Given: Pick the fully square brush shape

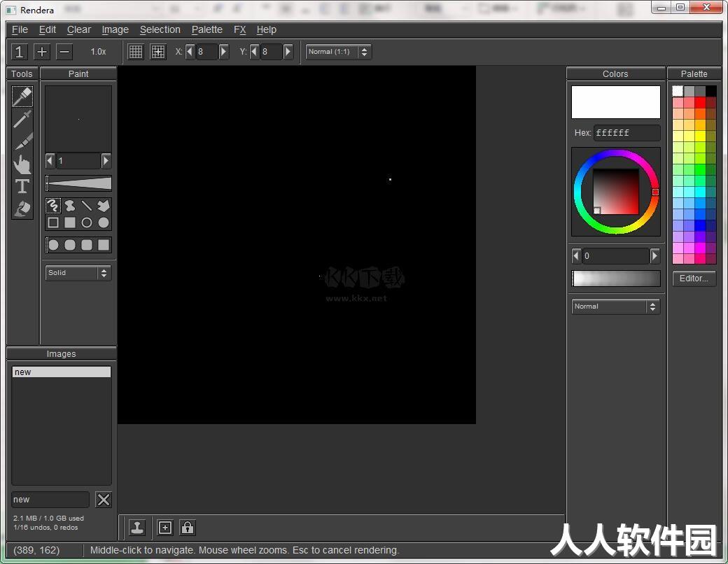Looking at the screenshot, I should [x=104, y=245].
